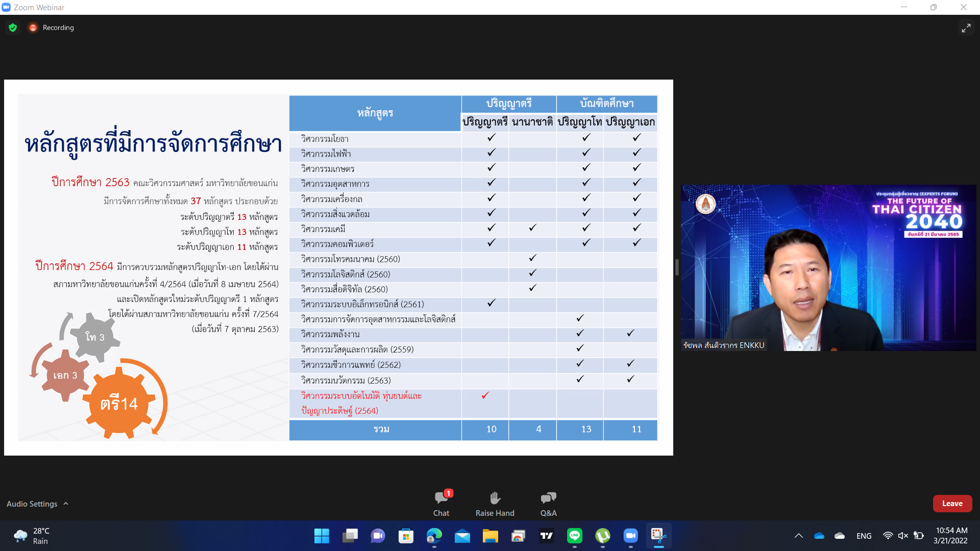Click the green encryption shield icon
This screenshot has height=551, width=980.
13,28
